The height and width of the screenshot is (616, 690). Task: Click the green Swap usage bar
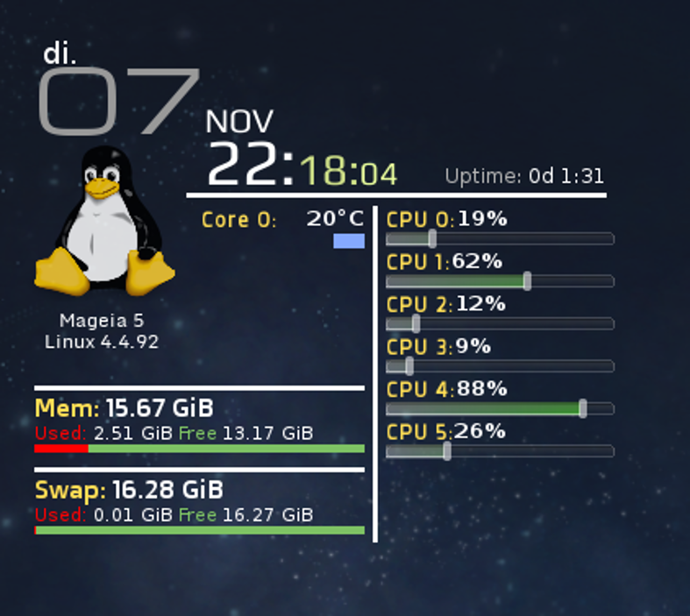(200, 530)
